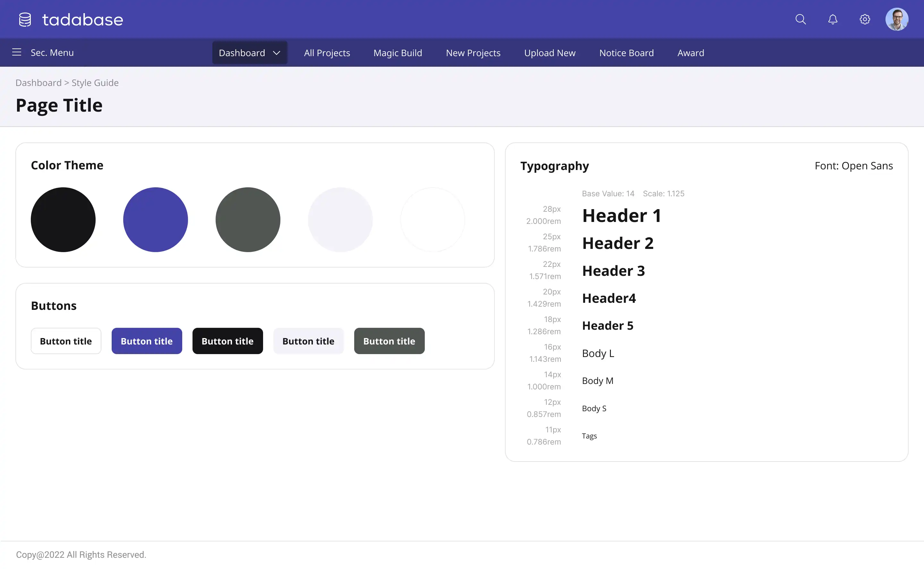The image size is (924, 569).
Task: Click the 1.286rem size label
Action: click(x=544, y=331)
